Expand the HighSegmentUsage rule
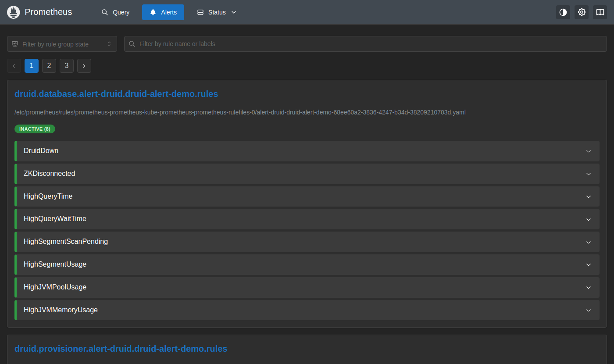The width and height of the screenshot is (614, 364). (x=307, y=264)
